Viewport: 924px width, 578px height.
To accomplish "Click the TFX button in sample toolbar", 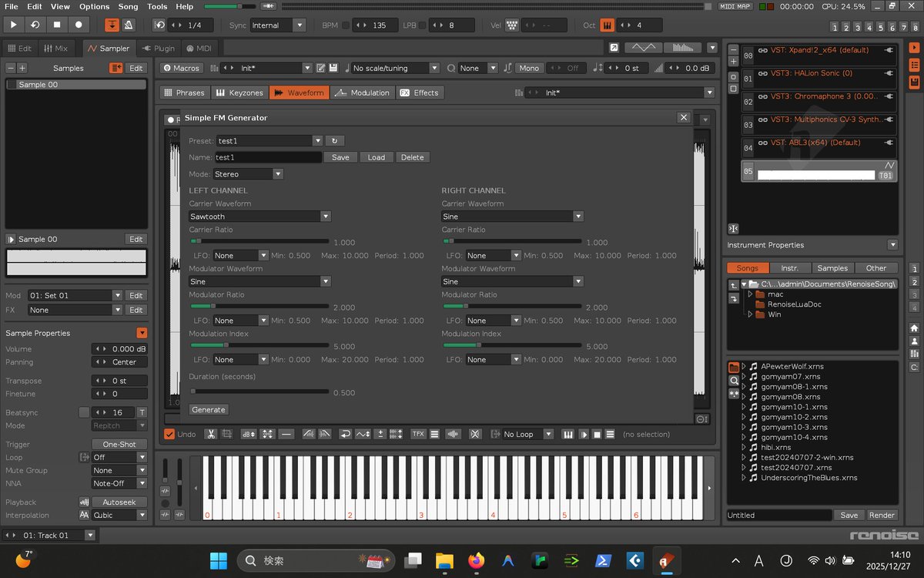I will pos(418,434).
